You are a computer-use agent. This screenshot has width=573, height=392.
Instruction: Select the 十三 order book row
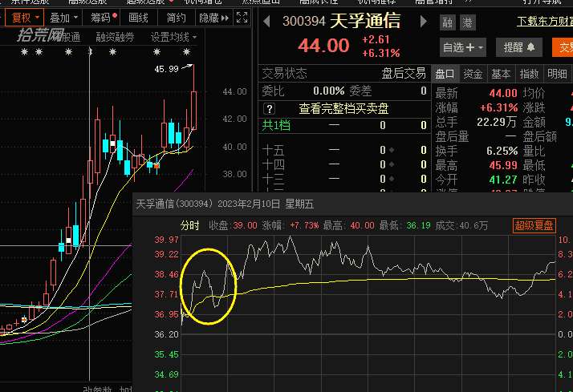click(x=343, y=179)
